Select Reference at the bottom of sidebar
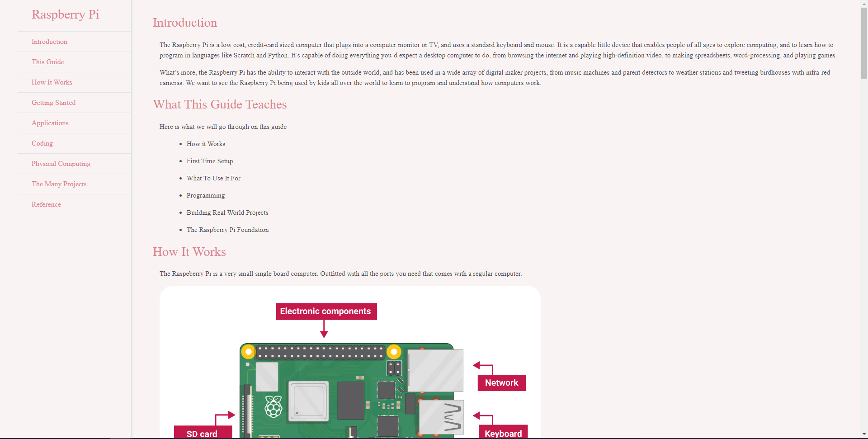The height and width of the screenshot is (439, 868). (x=46, y=204)
